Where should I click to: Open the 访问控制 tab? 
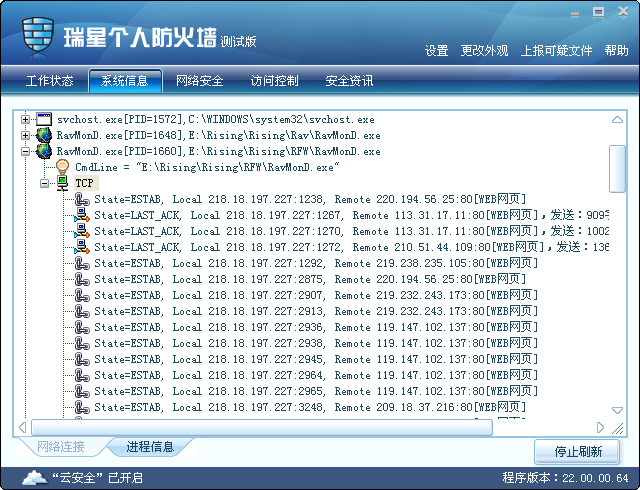(274, 80)
